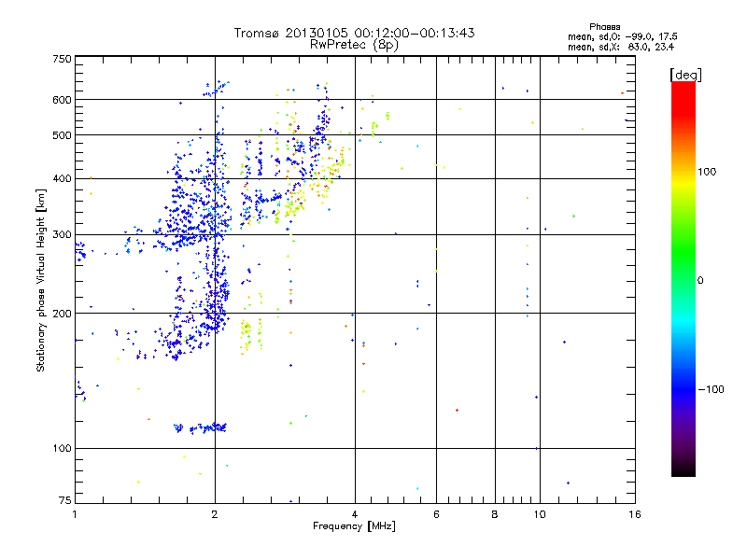Image resolution: width=747 pixels, height=560 pixels.
Task: Click the x-axis label 'Frequency [MHz]'
Action: [354, 526]
